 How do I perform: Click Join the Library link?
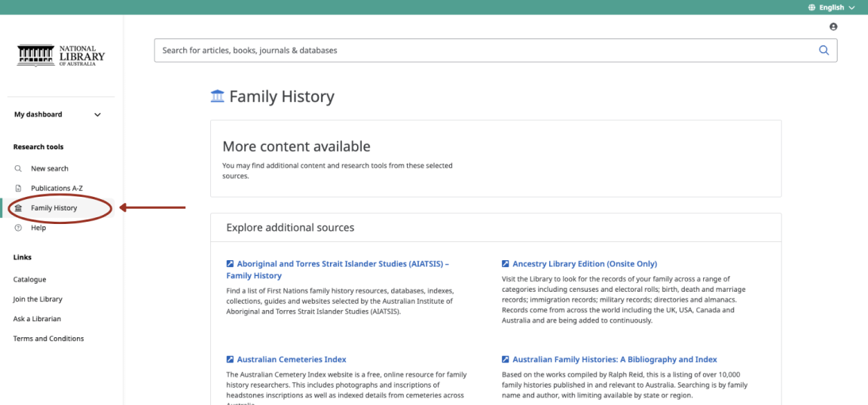[38, 299]
